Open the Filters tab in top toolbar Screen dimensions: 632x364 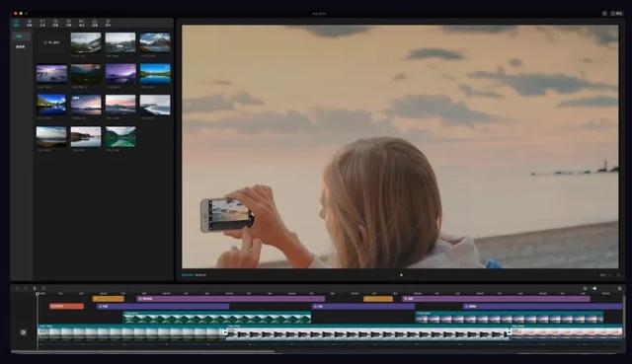click(x=95, y=23)
